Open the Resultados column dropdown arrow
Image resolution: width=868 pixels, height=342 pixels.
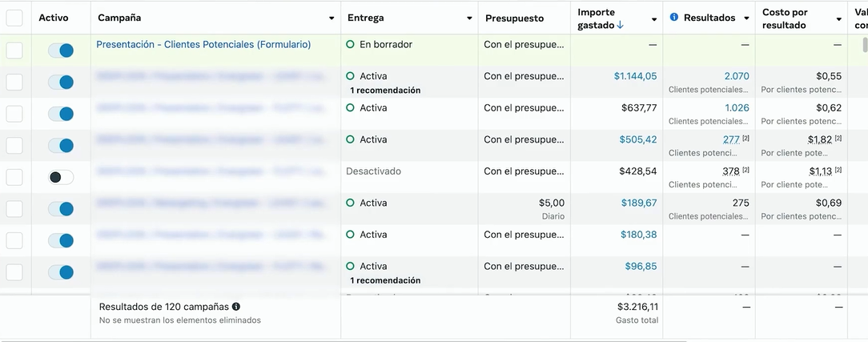click(746, 18)
